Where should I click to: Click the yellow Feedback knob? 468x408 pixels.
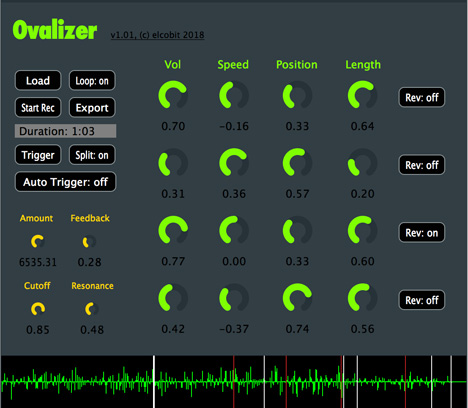pos(89,242)
